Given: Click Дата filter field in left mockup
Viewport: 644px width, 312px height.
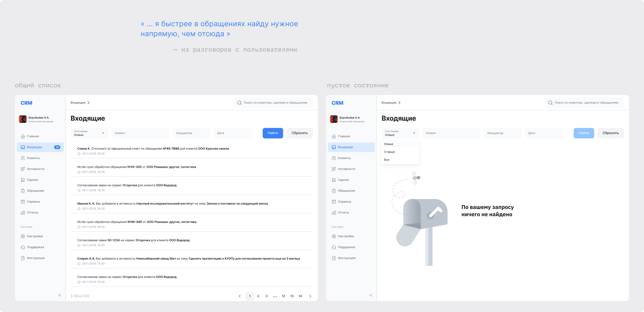Looking at the screenshot, I should (x=232, y=133).
